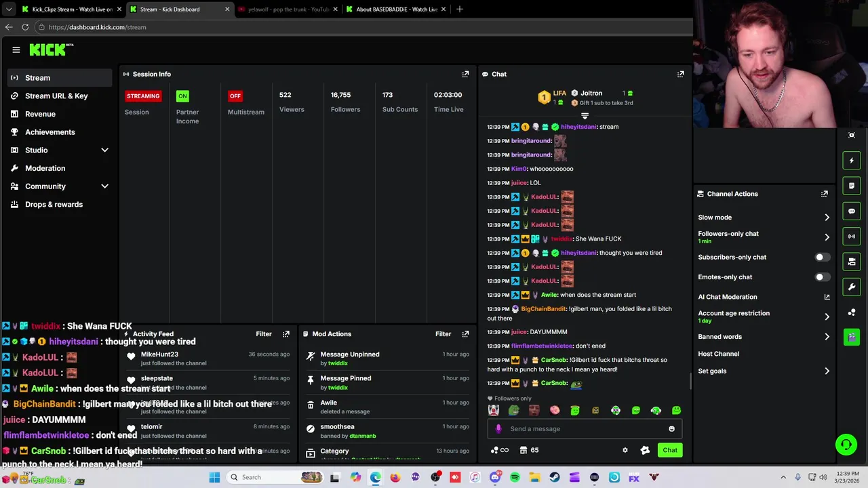Image resolution: width=868 pixels, height=488 pixels.
Task: Click Host Channel in Channel Actions
Action: [x=719, y=354]
